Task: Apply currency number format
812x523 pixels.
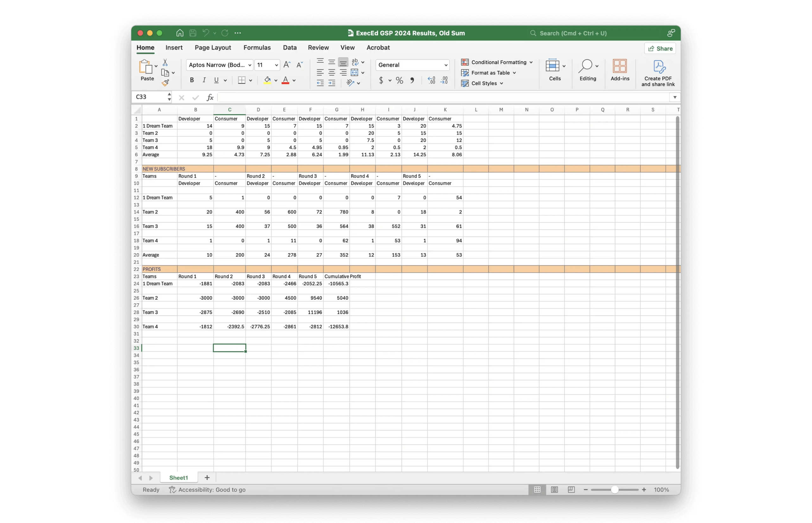Action: [381, 81]
